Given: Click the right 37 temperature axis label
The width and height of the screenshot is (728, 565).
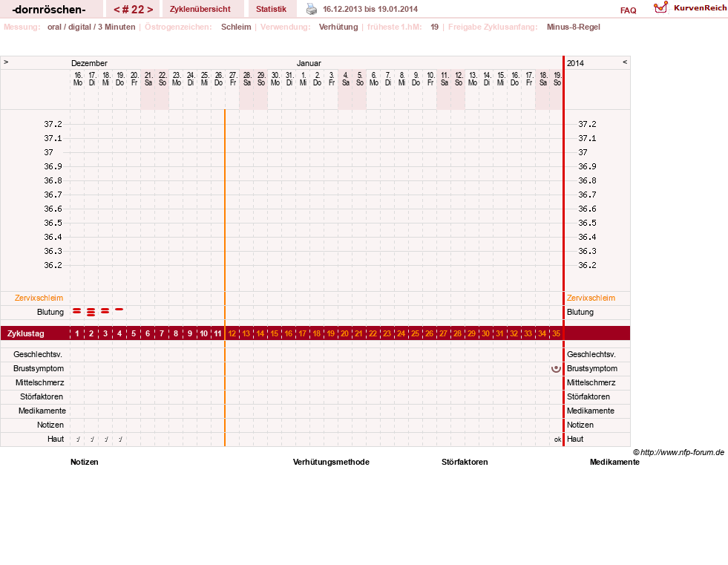Looking at the screenshot, I should coord(583,152).
